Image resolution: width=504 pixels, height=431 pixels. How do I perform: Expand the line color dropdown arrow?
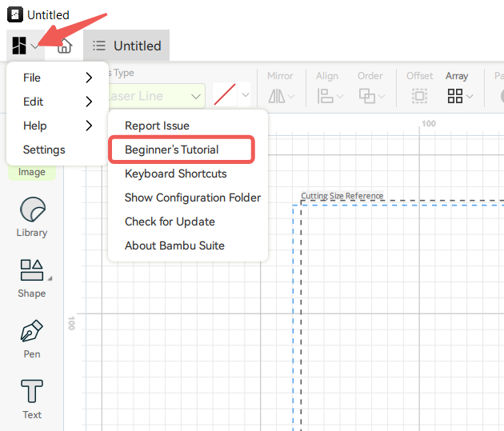[x=246, y=95]
